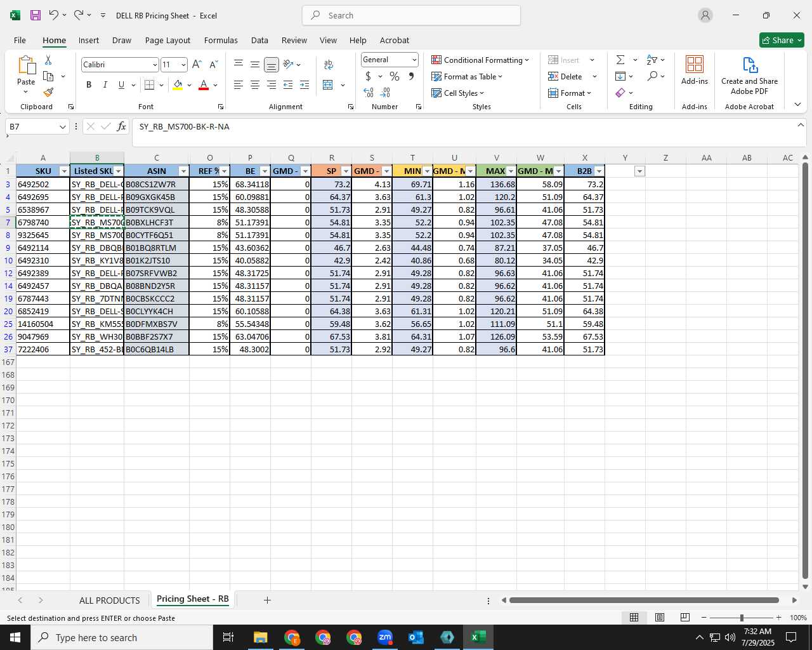This screenshot has width=812, height=650.
Task: Click the Cut scissors icon
Action: pyautogui.click(x=48, y=60)
